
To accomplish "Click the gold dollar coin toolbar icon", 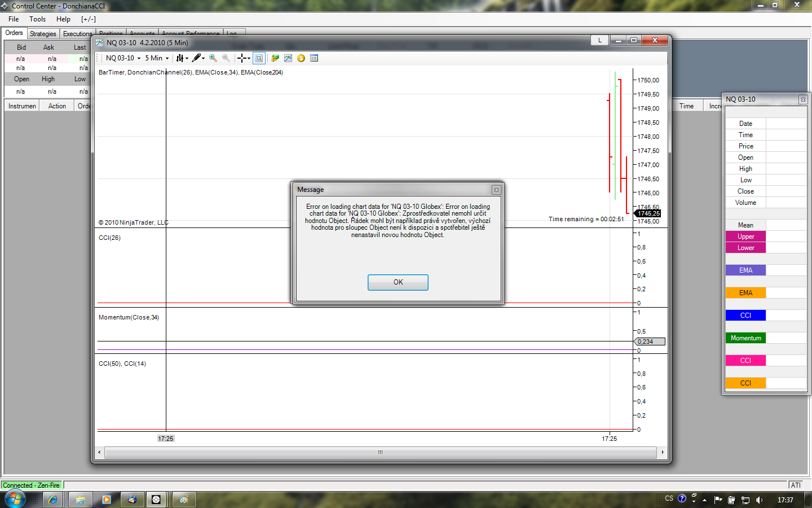I will coord(301,58).
